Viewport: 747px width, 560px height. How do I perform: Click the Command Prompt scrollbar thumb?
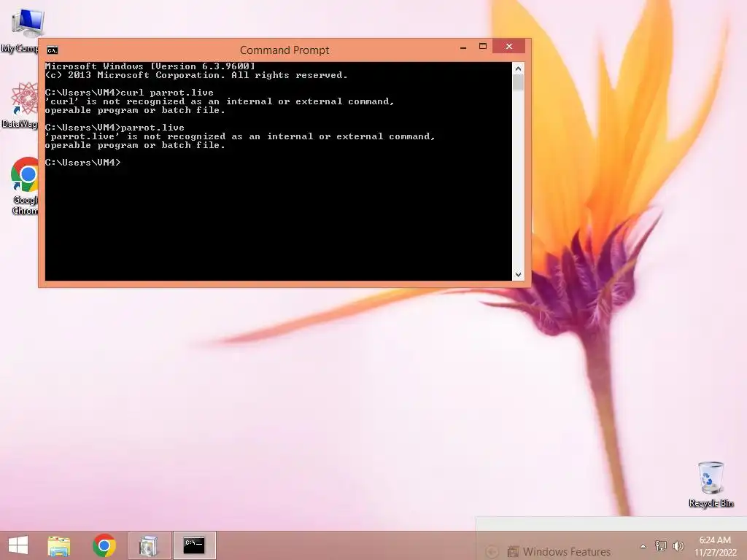point(519,83)
